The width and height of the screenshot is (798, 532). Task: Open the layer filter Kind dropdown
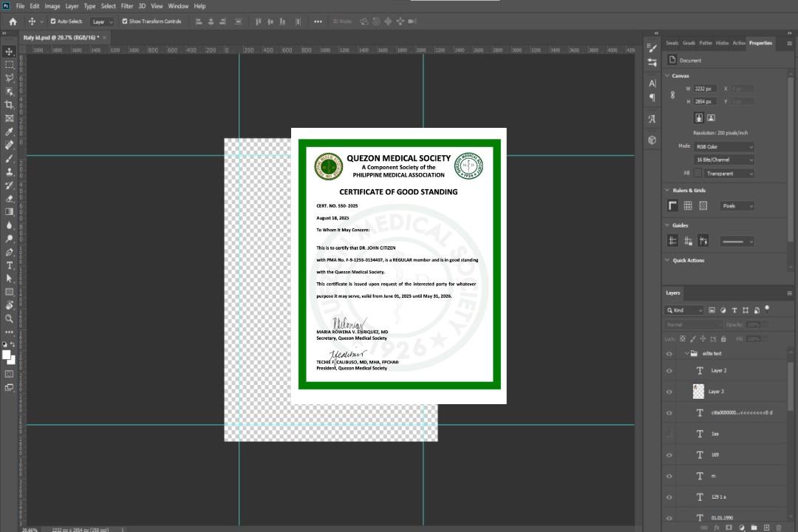[684, 310]
